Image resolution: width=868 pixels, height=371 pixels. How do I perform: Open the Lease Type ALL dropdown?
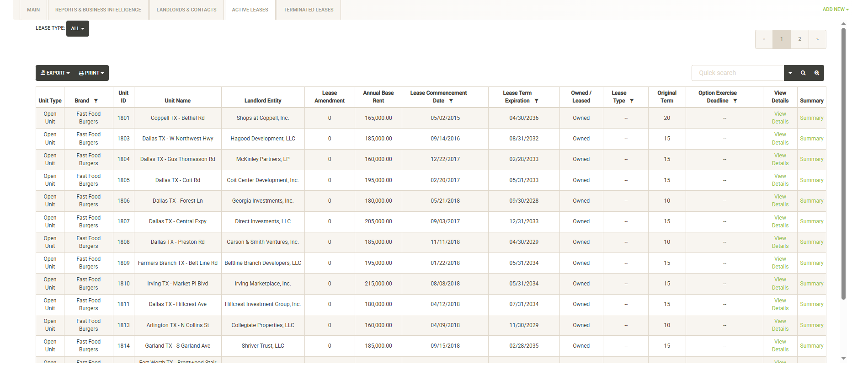(78, 28)
